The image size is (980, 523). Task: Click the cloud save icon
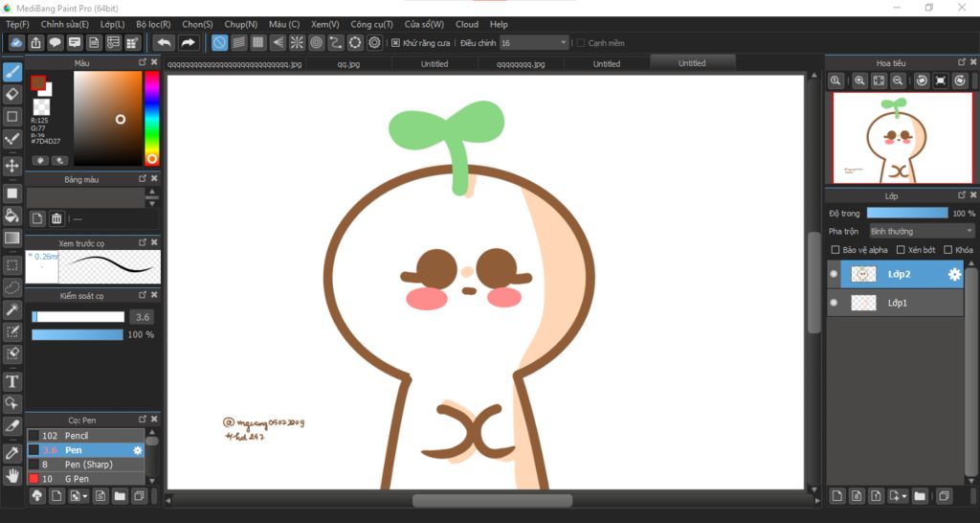coord(17,42)
